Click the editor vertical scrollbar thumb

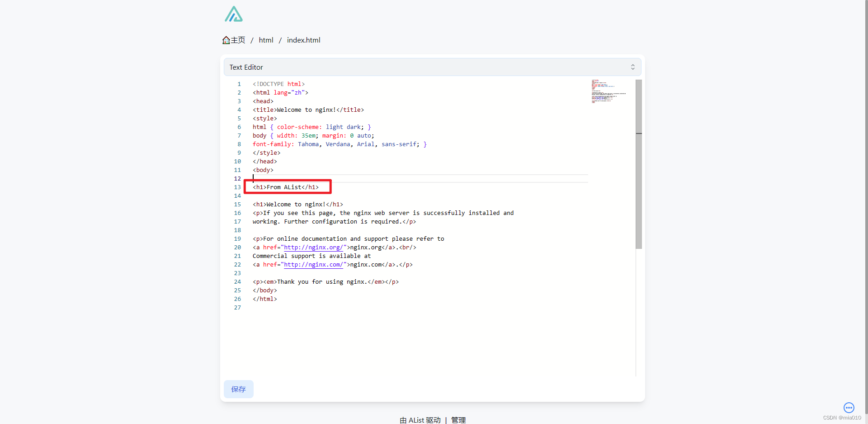click(639, 164)
